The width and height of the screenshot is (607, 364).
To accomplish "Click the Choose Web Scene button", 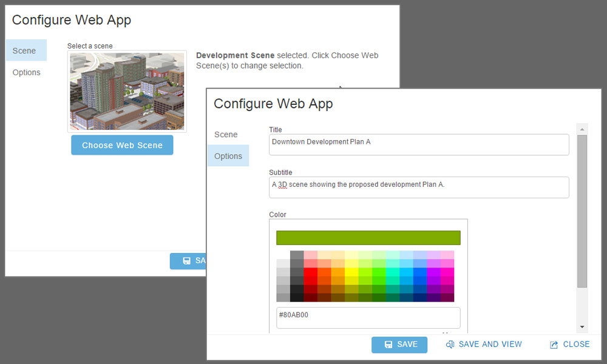I will (122, 145).
